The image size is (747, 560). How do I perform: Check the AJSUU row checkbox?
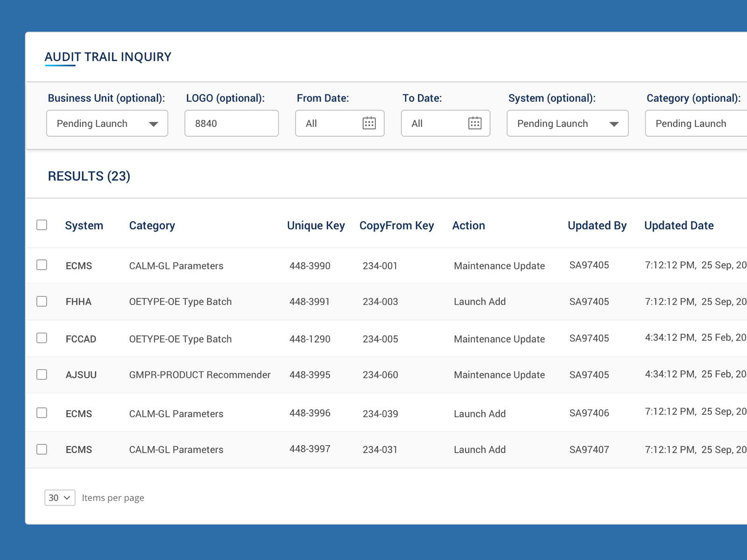pyautogui.click(x=42, y=374)
